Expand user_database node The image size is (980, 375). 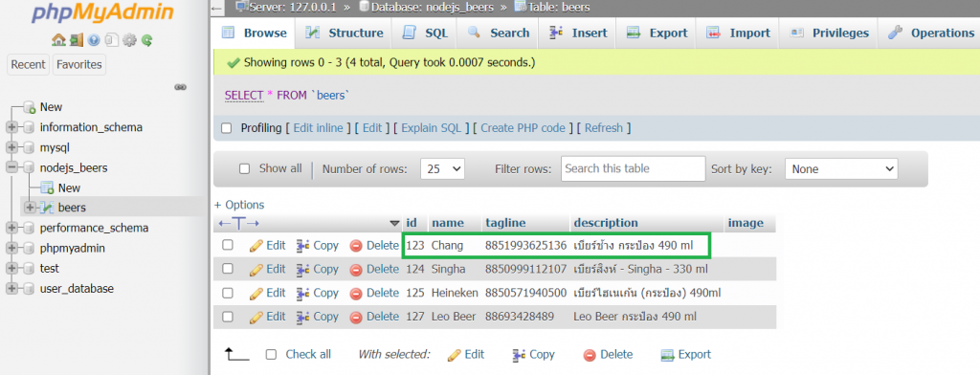pos(11,288)
